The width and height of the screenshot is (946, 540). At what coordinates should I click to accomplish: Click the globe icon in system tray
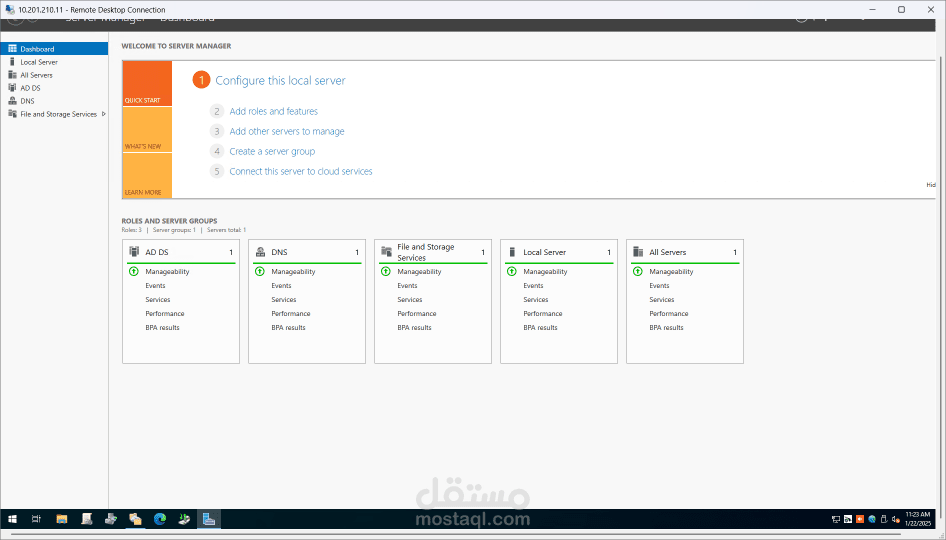coord(872,519)
